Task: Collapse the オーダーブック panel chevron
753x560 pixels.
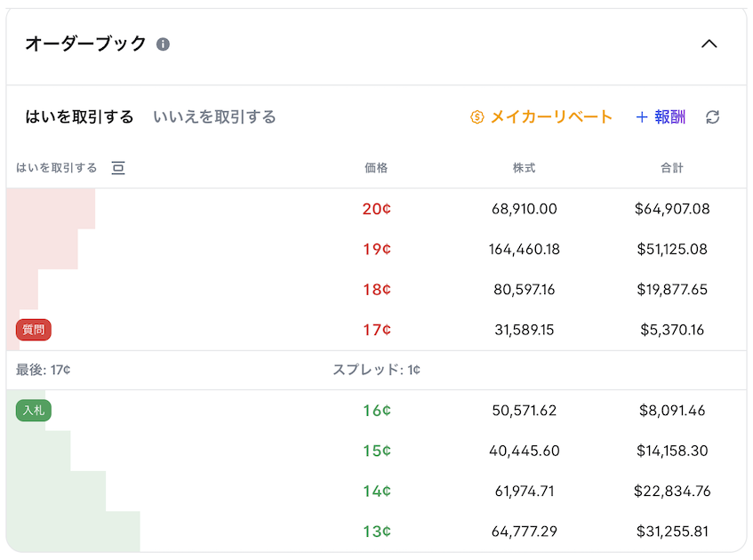Action: pyautogui.click(x=709, y=44)
